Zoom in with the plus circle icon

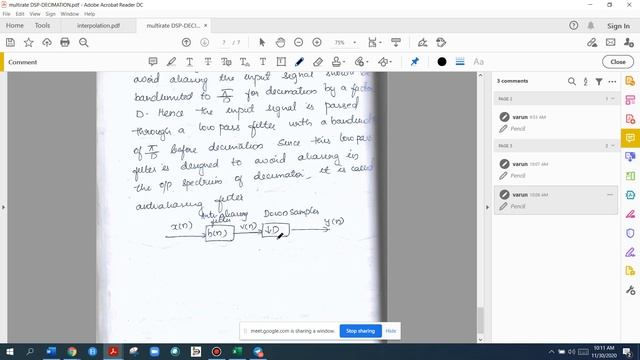317,42
